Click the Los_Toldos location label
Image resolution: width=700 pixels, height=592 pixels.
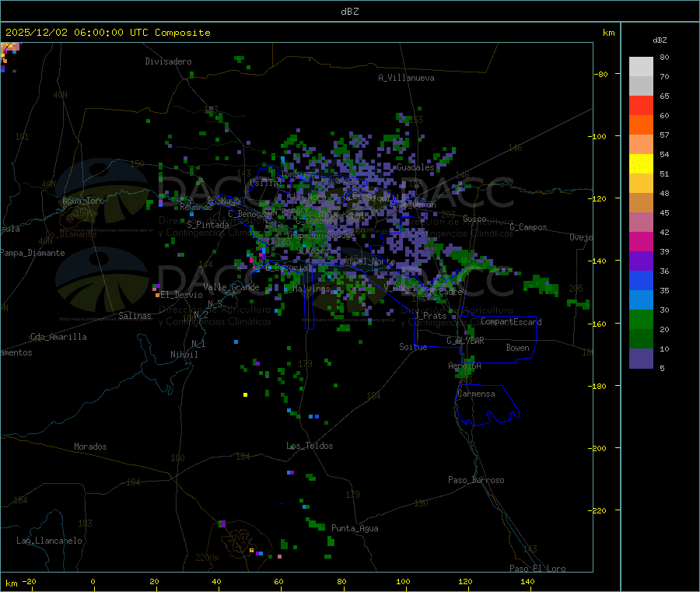[x=310, y=446]
